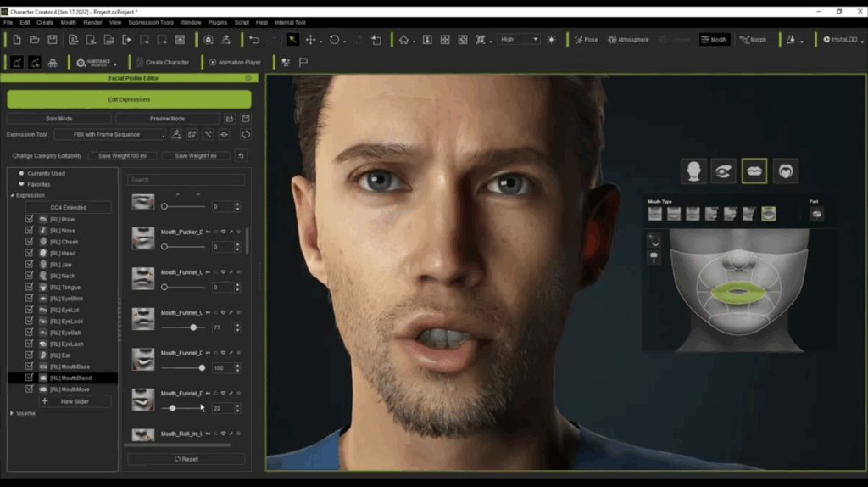Image resolution: width=868 pixels, height=487 pixels.
Task: Click the tongue facial region icon
Action: click(x=786, y=171)
